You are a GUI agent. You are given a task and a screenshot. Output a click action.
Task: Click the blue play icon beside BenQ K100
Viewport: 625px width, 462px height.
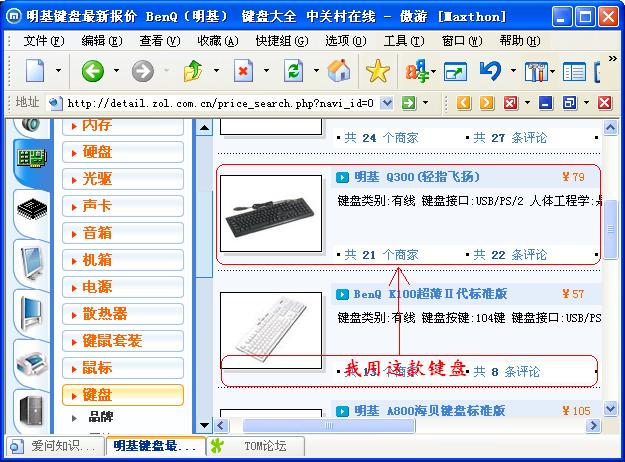point(342,294)
